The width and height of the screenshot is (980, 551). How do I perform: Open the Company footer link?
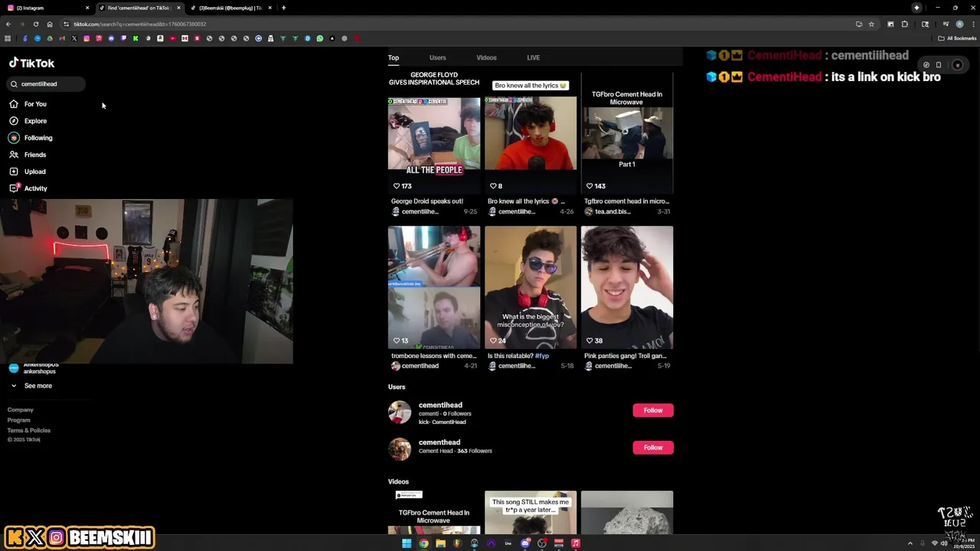(x=21, y=410)
